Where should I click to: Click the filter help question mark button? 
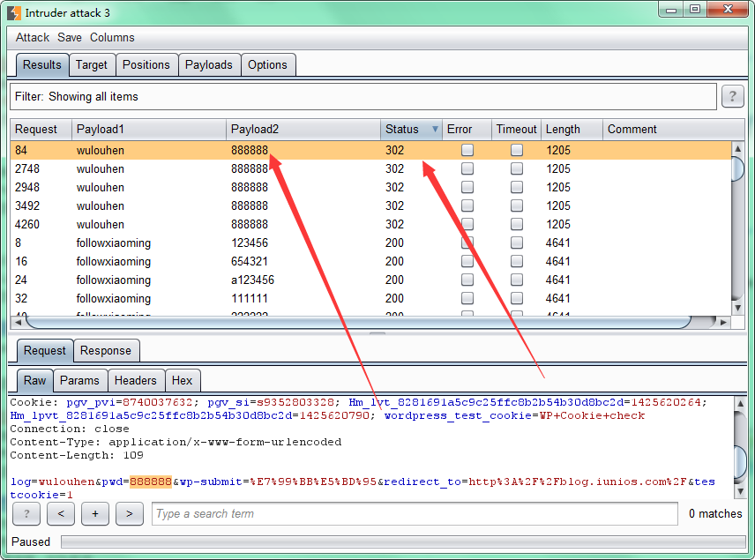pyautogui.click(x=732, y=96)
